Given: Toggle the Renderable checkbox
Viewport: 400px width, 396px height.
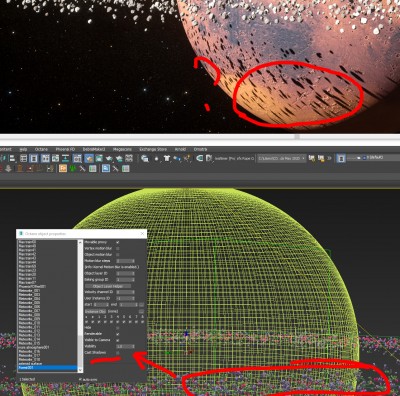Looking at the screenshot, I should (x=117, y=334).
